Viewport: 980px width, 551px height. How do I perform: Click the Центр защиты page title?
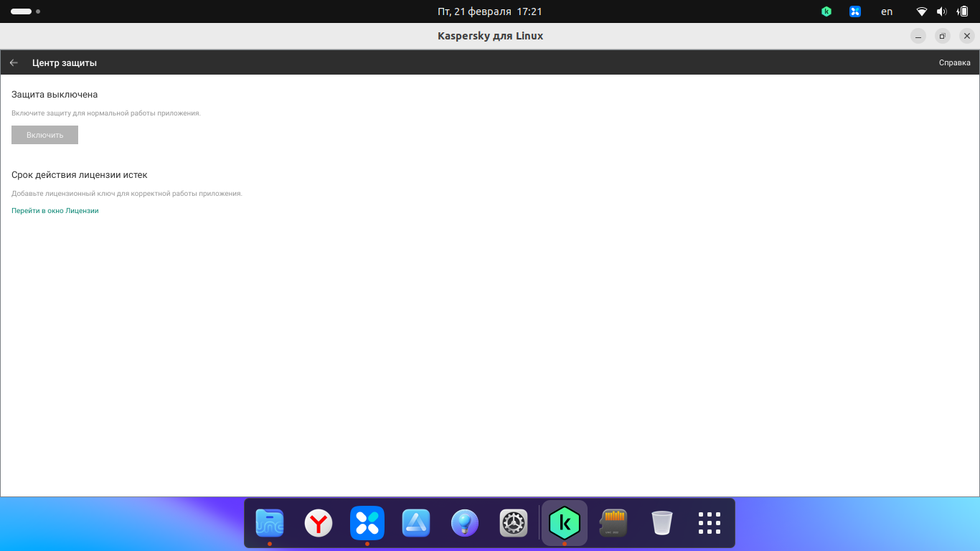click(65, 63)
